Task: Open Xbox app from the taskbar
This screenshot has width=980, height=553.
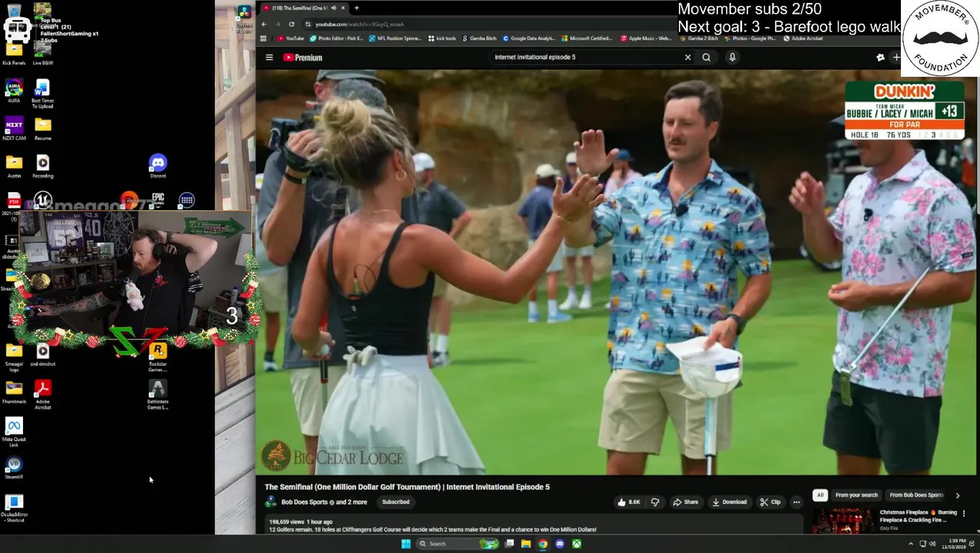Action: (576, 544)
